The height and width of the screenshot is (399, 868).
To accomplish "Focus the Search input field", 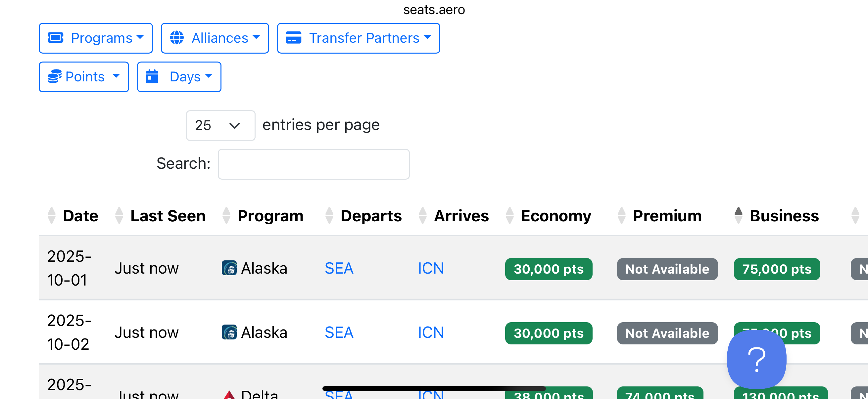I will pos(313,164).
